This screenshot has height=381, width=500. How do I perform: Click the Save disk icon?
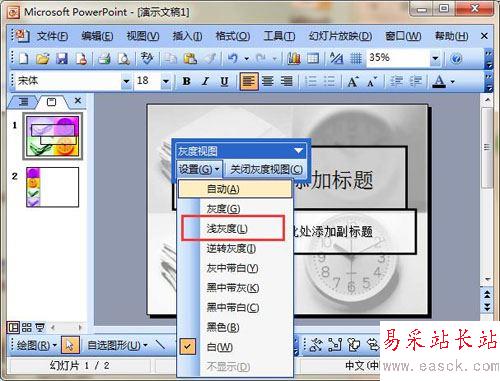(x=62, y=58)
